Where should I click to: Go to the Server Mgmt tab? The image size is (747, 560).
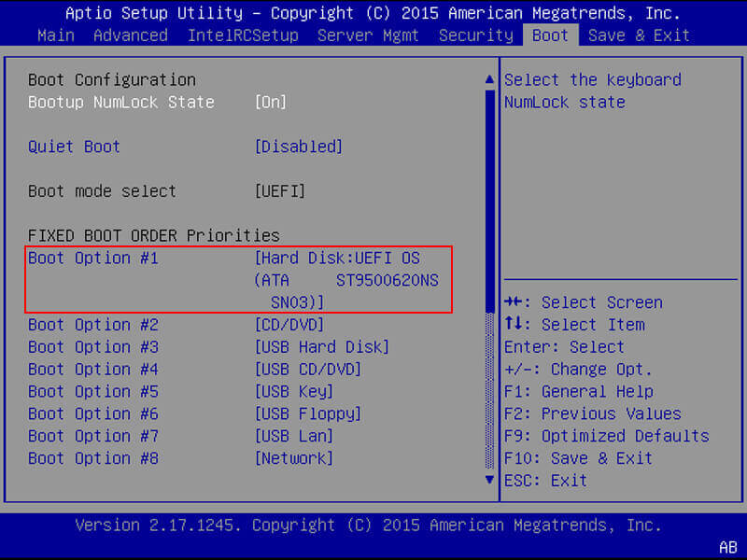pyautogui.click(x=368, y=35)
